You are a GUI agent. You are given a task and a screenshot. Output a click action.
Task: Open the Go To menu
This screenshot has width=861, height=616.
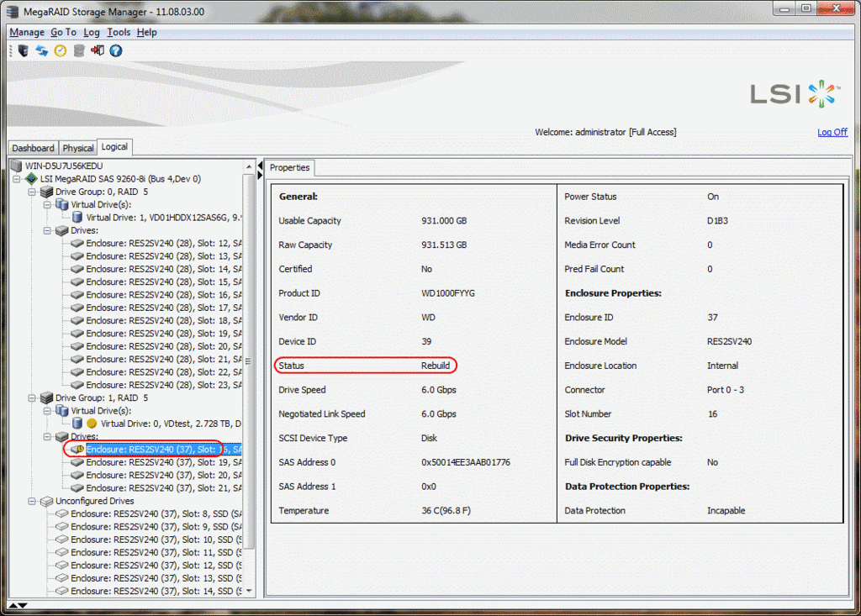click(64, 33)
